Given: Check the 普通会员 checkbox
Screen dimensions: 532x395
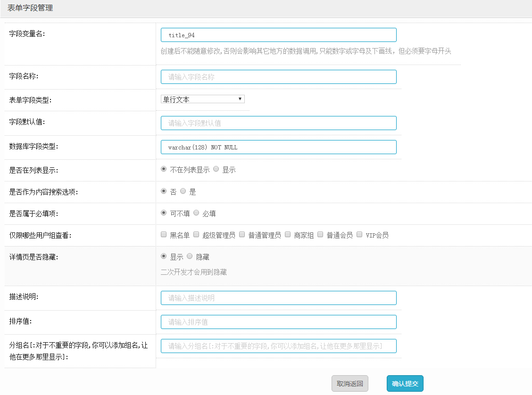Looking at the screenshot, I should 320,235.
